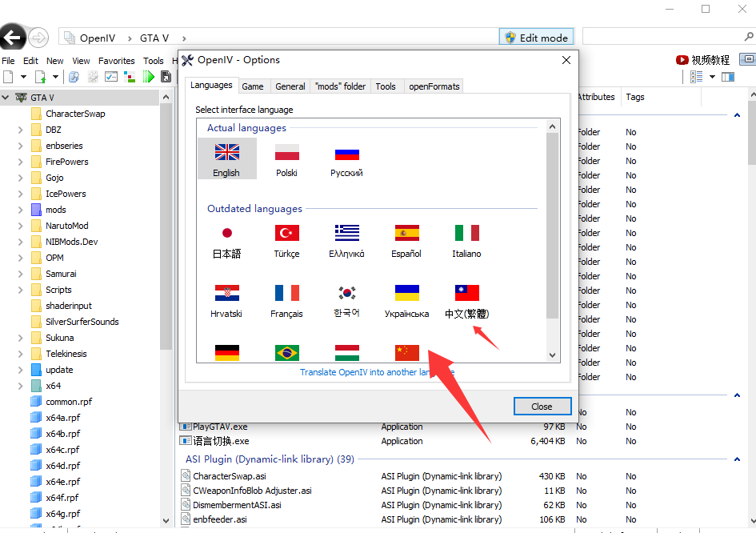
Task: Click the back navigation arrow
Action: click(x=12, y=38)
